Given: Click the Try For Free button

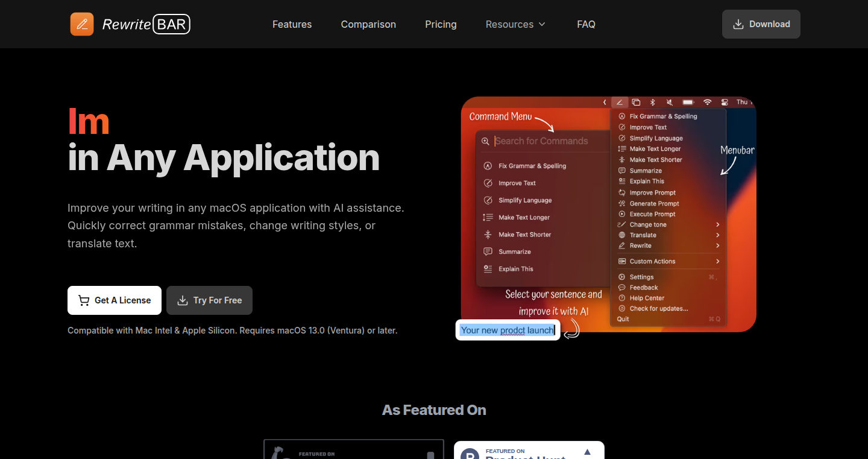Looking at the screenshot, I should (x=209, y=300).
